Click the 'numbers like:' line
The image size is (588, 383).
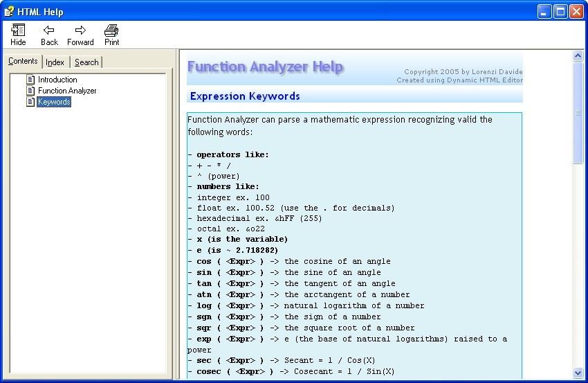coord(223,186)
